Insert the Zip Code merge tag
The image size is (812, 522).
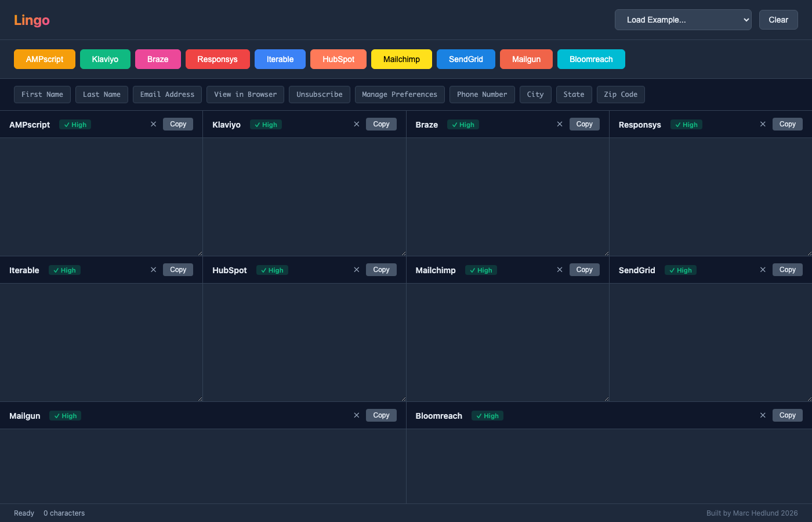[x=621, y=95]
